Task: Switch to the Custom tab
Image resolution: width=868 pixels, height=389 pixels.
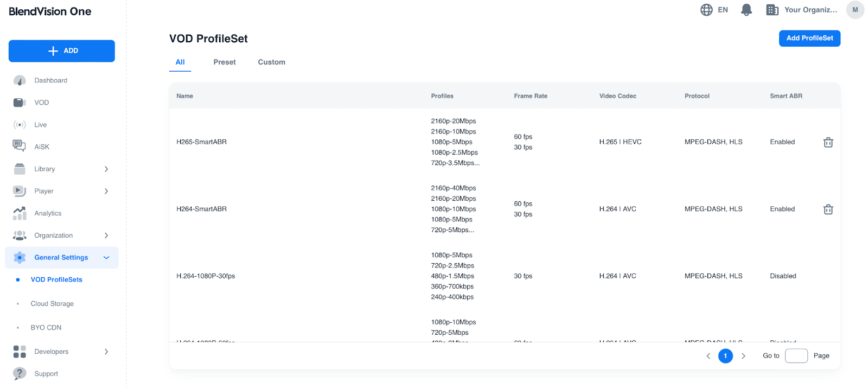Action: point(271,62)
